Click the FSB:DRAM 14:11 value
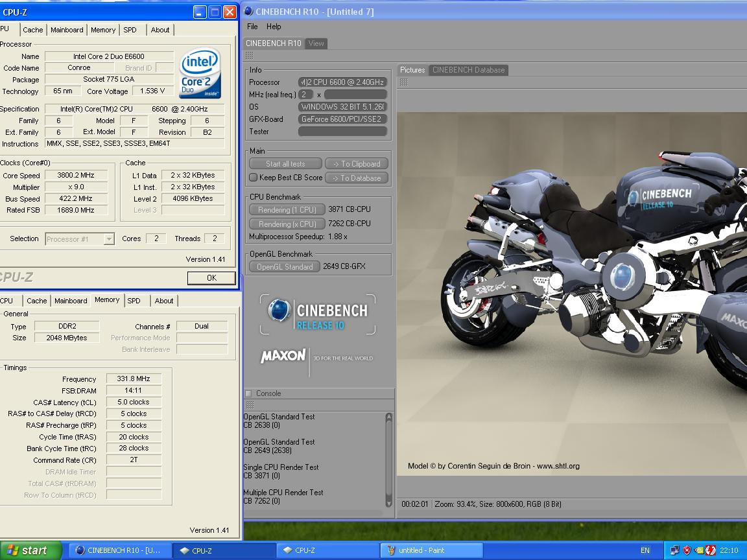Viewport: 747px width, 560px height. coord(134,390)
